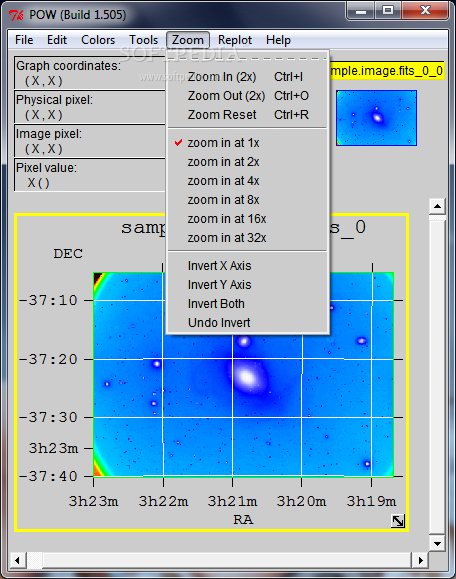Choose Invert Y Axis
The image size is (456, 579).
pos(247,285)
